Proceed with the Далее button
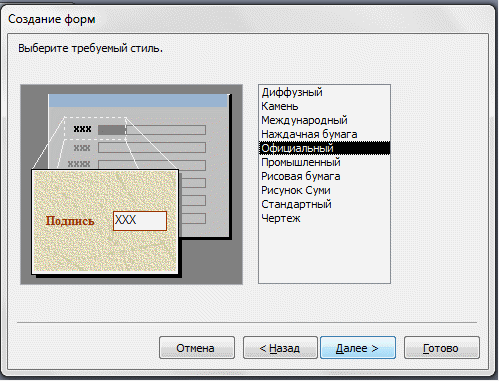499x381 pixels. pos(358,348)
